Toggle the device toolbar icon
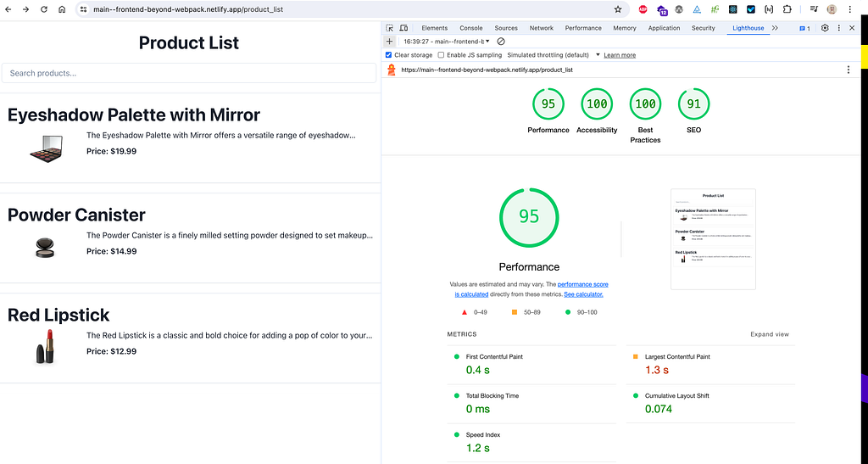Screen dimensions: 868x464 click(x=404, y=28)
